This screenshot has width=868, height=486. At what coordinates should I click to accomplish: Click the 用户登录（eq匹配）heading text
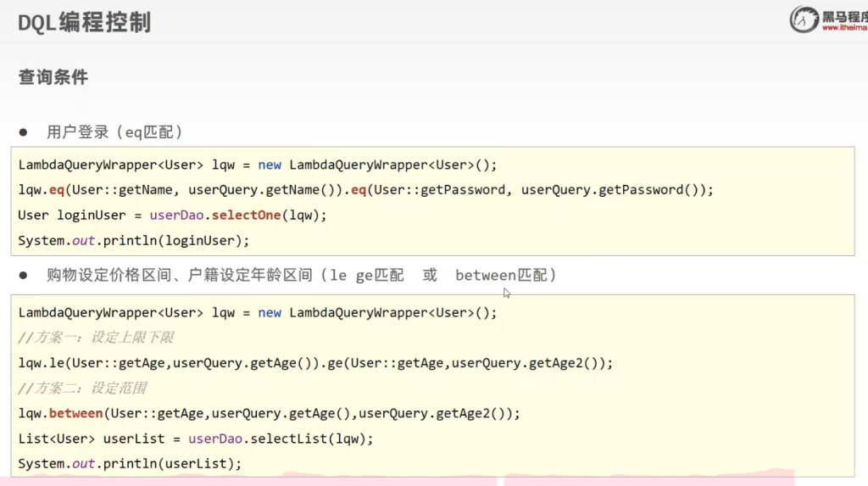click(x=115, y=132)
